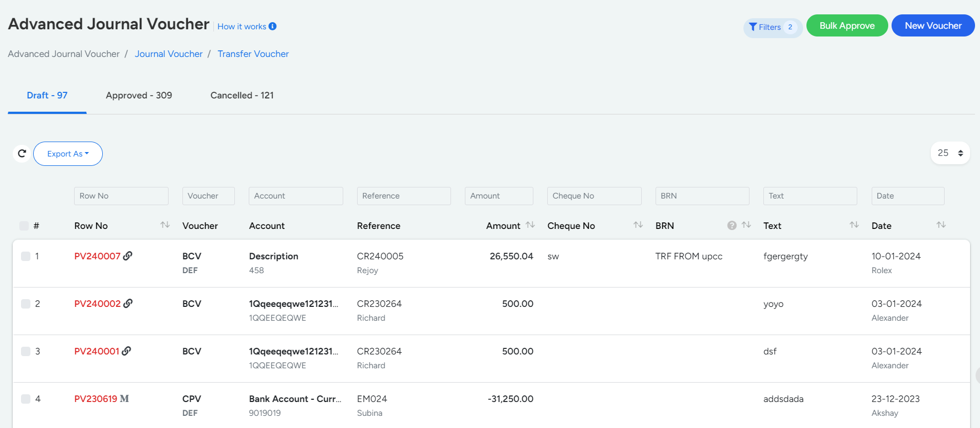Click the BRN help question mark icon

[732, 225]
